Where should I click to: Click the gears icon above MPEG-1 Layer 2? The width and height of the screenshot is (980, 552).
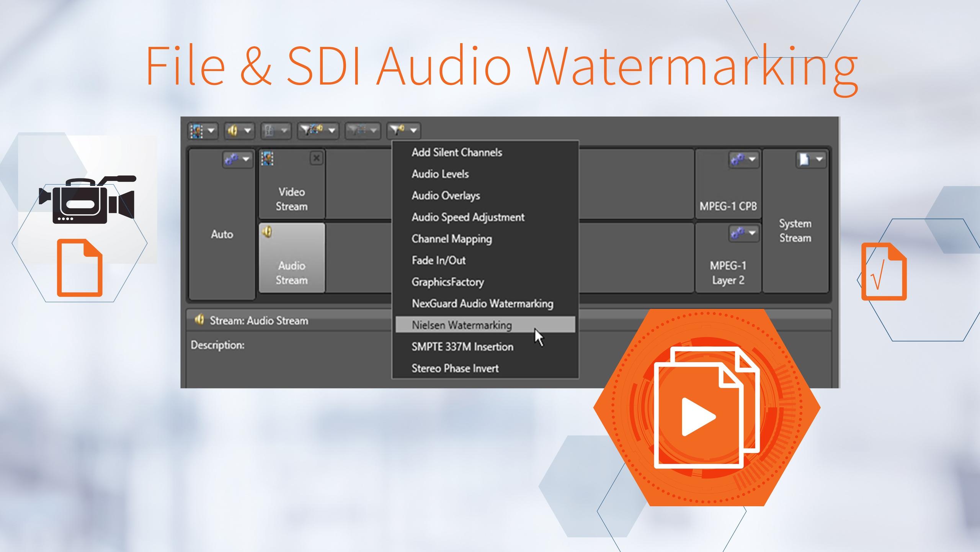pos(738,233)
